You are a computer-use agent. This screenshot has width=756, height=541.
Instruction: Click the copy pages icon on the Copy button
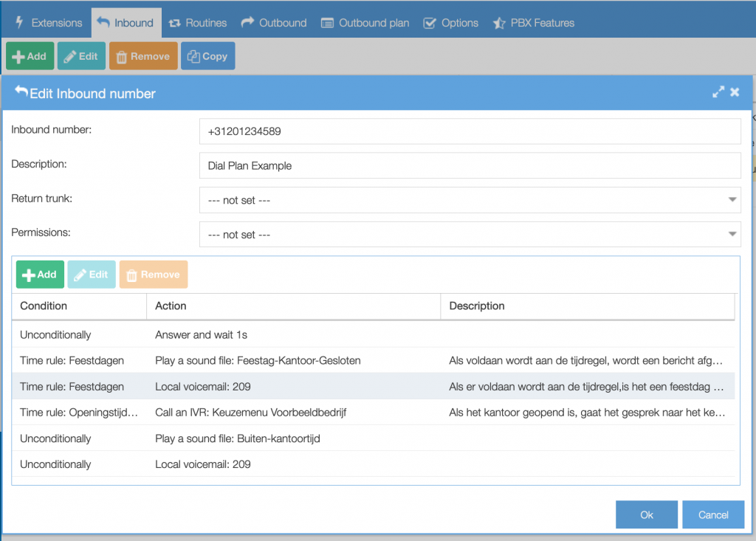[194, 55]
